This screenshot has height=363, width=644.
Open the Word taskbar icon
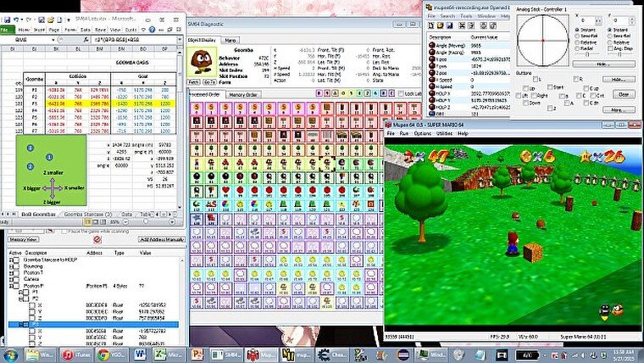(x=140, y=355)
